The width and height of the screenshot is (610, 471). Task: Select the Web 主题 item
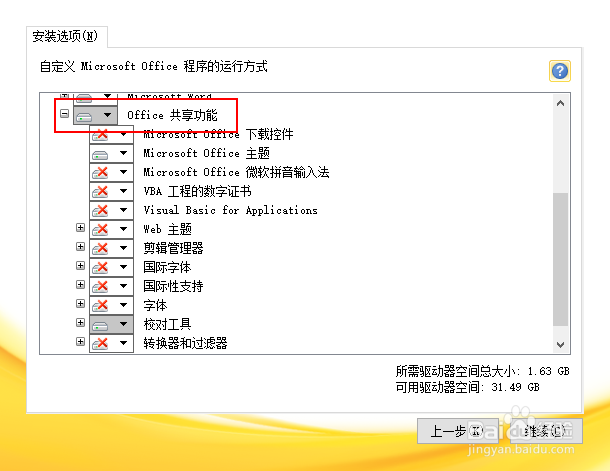[x=167, y=229]
